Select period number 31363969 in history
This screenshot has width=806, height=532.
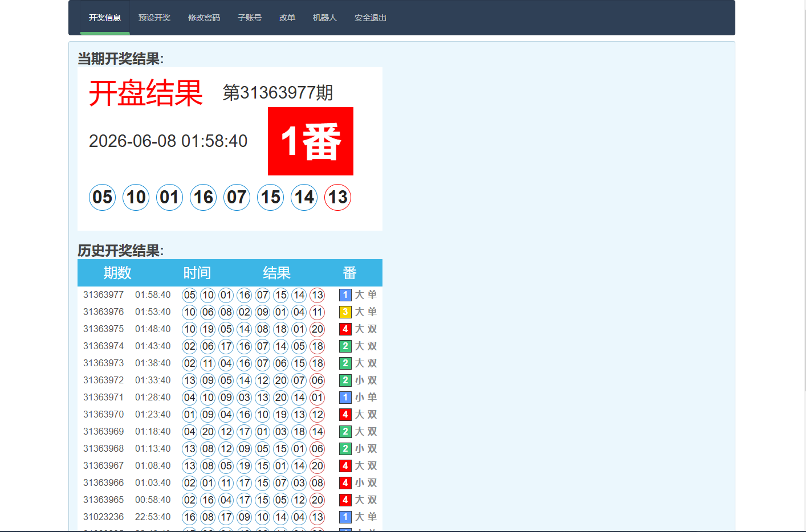click(x=104, y=432)
